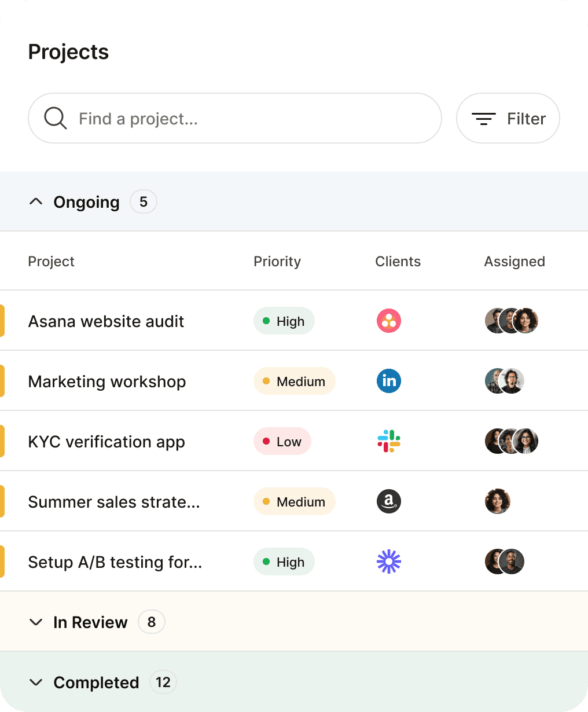Viewport: 588px width, 712px height.
Task: Open the KYC verification app project
Action: click(106, 442)
